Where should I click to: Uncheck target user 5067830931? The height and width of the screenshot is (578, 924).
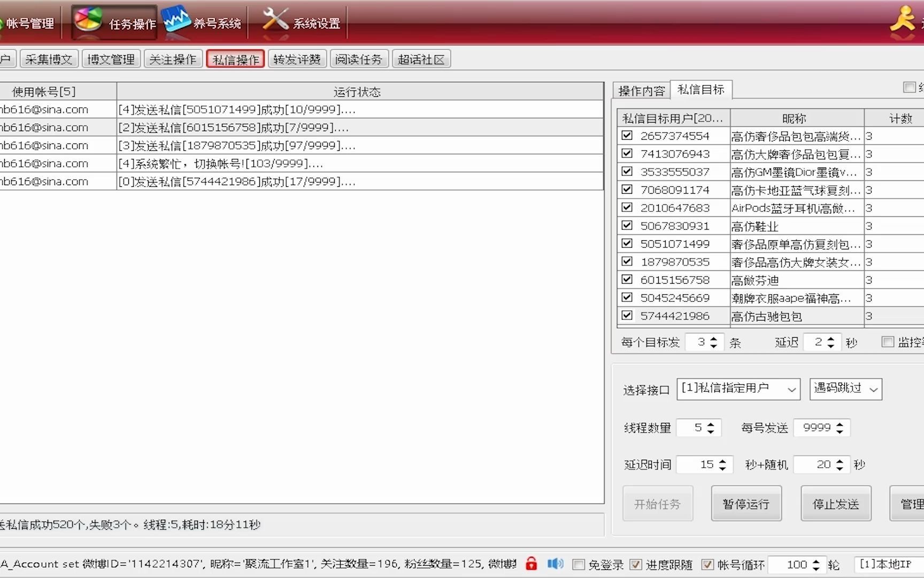627,225
